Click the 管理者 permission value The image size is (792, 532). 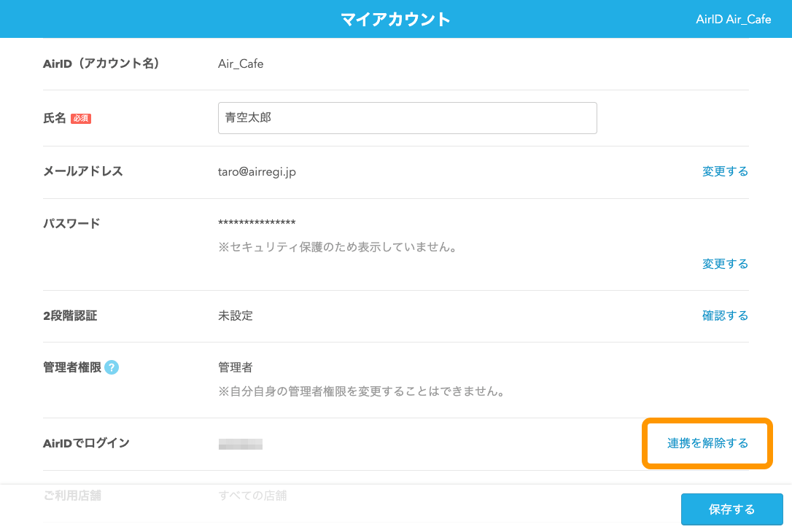click(235, 367)
